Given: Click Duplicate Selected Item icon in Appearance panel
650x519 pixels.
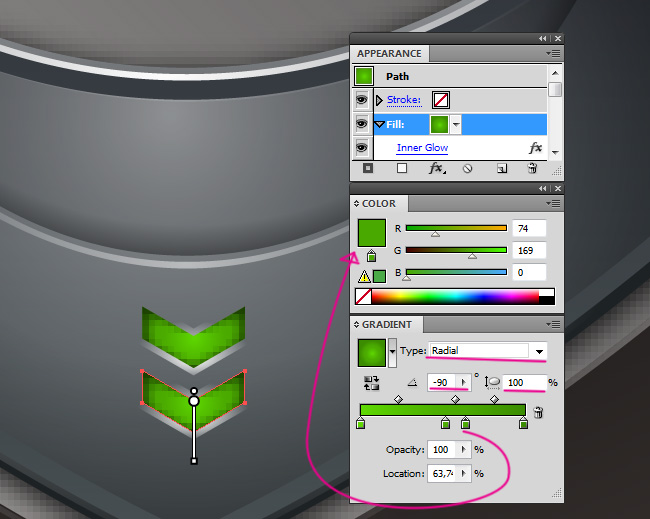Looking at the screenshot, I should [502, 169].
